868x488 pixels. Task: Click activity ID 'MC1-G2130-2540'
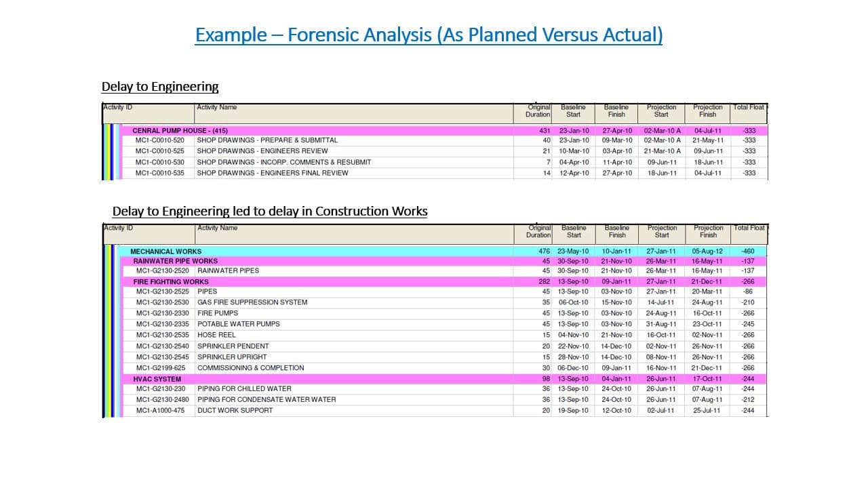click(163, 346)
